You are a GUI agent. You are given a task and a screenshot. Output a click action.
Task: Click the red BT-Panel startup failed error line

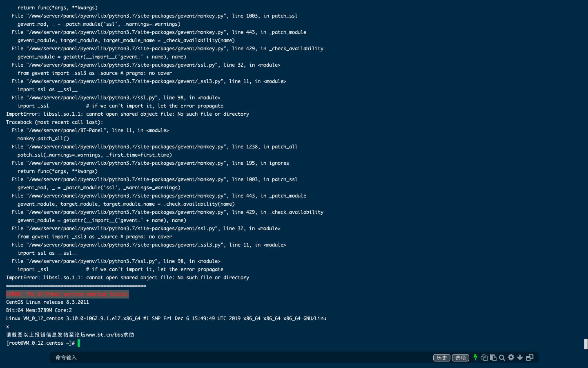pos(67,294)
